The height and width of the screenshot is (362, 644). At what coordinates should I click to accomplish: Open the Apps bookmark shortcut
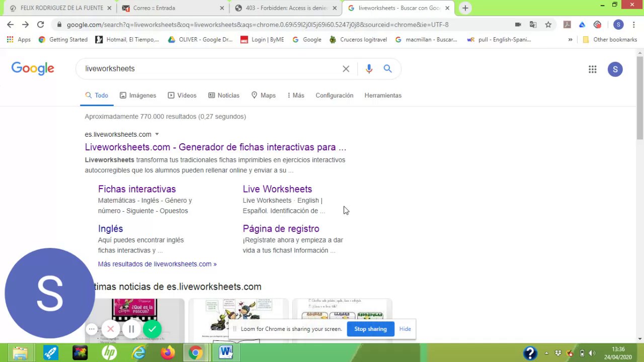(x=19, y=39)
